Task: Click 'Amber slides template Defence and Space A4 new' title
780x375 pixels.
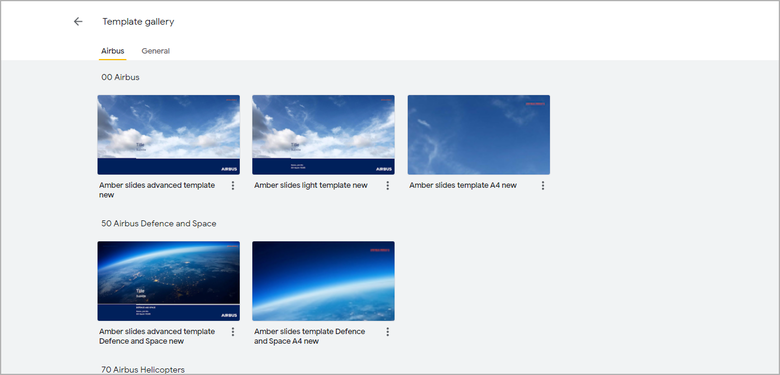Action: click(x=309, y=336)
